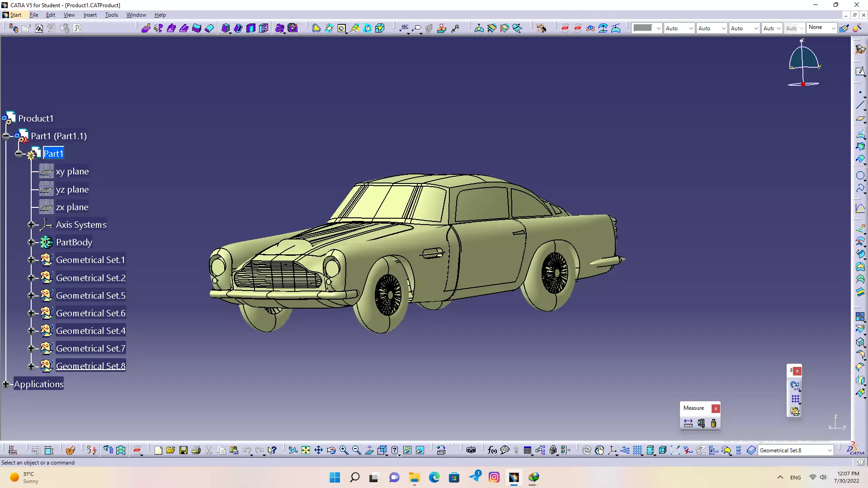Open the Tools menu
Viewport: 868px width, 488px height.
[111, 15]
